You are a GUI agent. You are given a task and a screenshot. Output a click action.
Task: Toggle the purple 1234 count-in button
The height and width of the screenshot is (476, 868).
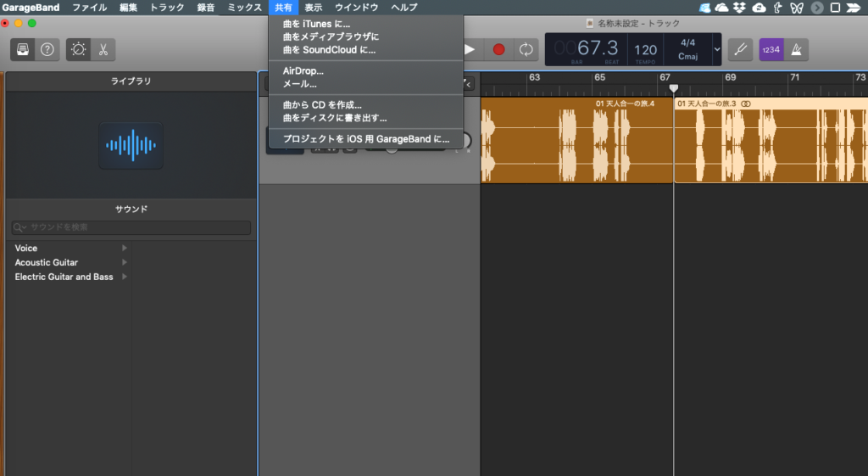(x=771, y=50)
